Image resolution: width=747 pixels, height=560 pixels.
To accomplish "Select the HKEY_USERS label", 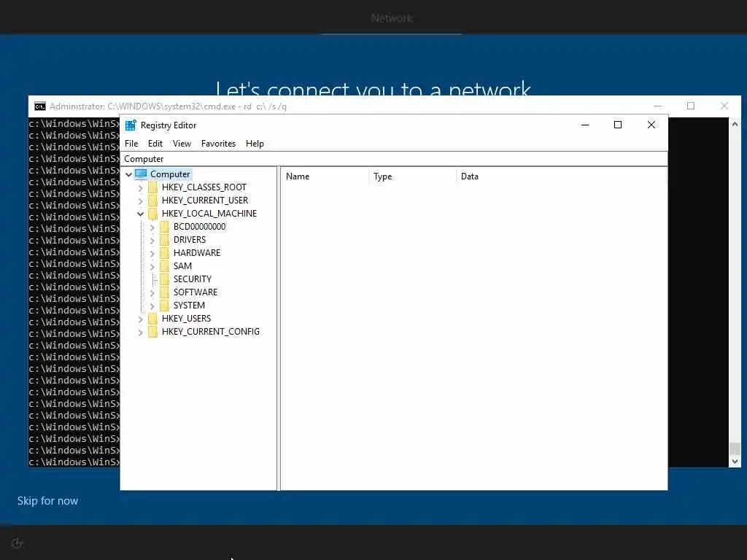I will coord(186,318).
